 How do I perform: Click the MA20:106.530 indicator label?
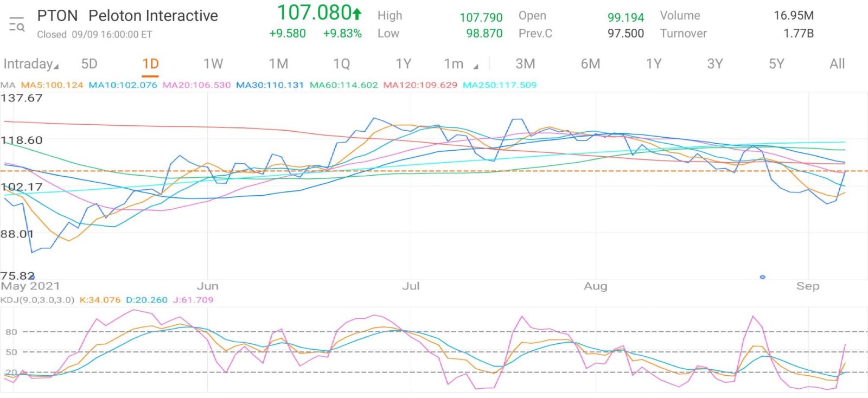(196, 85)
